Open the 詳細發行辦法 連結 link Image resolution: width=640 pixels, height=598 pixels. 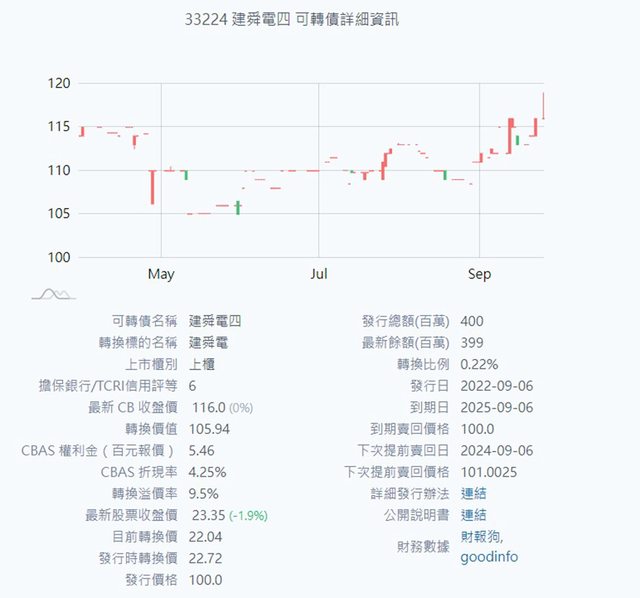click(473, 493)
